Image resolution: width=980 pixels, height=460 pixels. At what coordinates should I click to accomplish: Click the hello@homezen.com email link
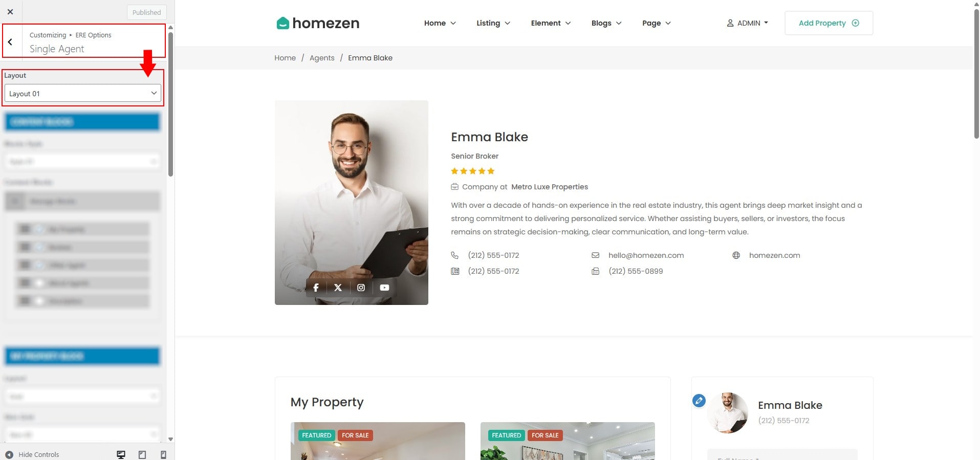coord(646,255)
